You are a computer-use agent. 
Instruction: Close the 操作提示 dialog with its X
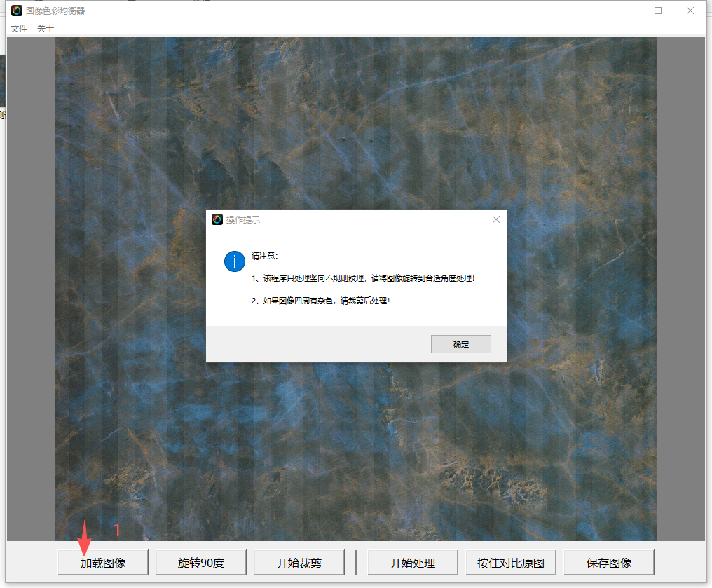click(496, 219)
